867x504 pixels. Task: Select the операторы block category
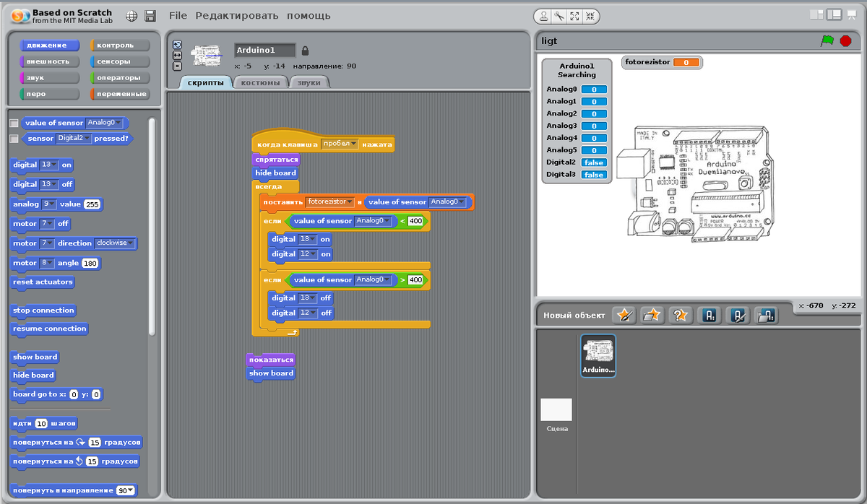click(x=119, y=77)
